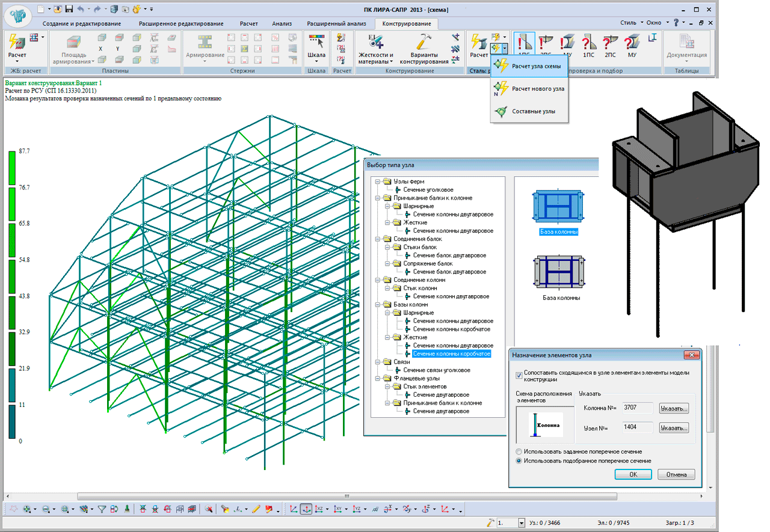The image size is (770, 532).
Task: Click the zoom in magnifier icon
Action: pos(28,509)
